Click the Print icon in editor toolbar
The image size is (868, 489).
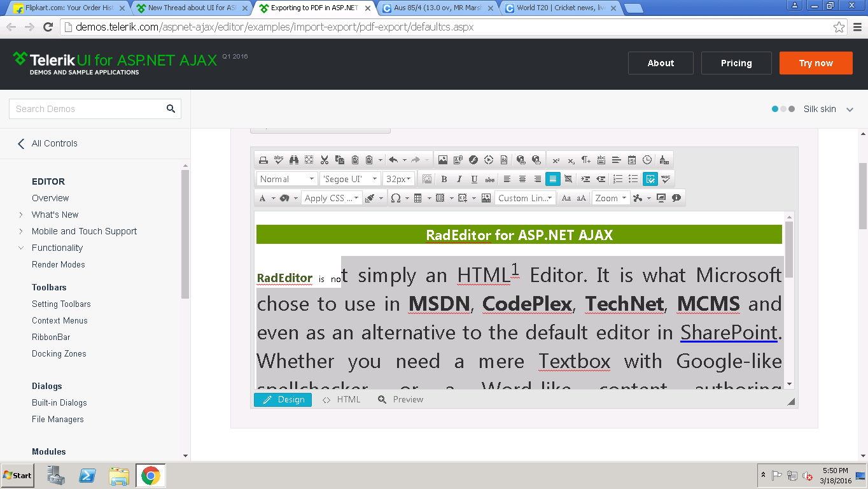pyautogui.click(x=263, y=160)
